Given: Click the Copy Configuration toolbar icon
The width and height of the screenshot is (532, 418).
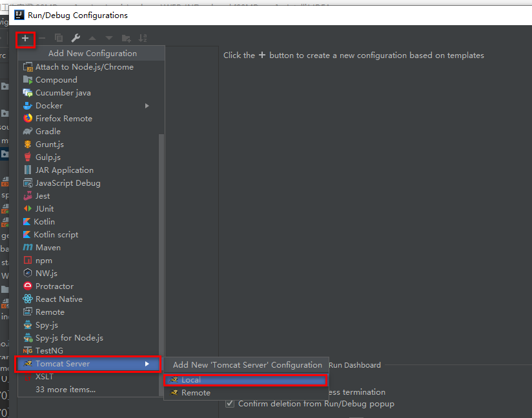Looking at the screenshot, I should [59, 38].
